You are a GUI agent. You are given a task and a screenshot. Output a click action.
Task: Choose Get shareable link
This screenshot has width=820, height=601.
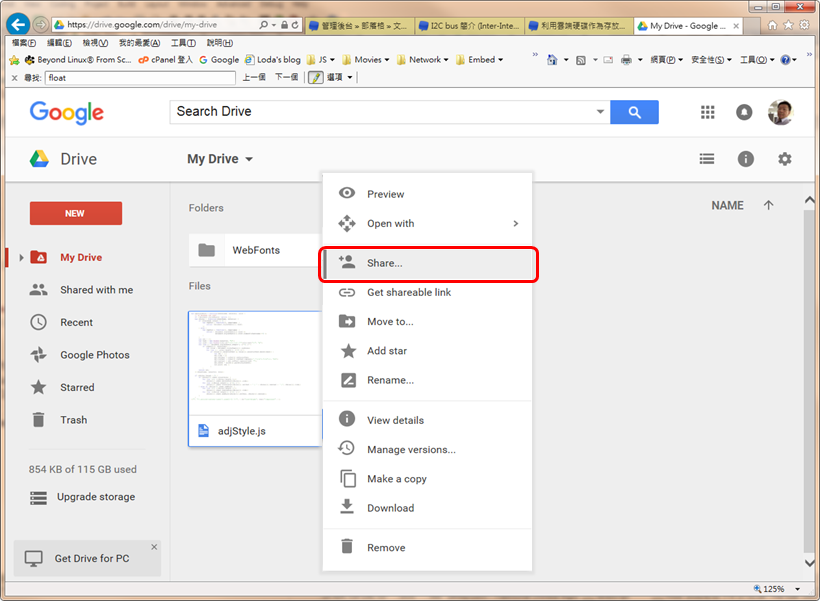(x=427, y=292)
